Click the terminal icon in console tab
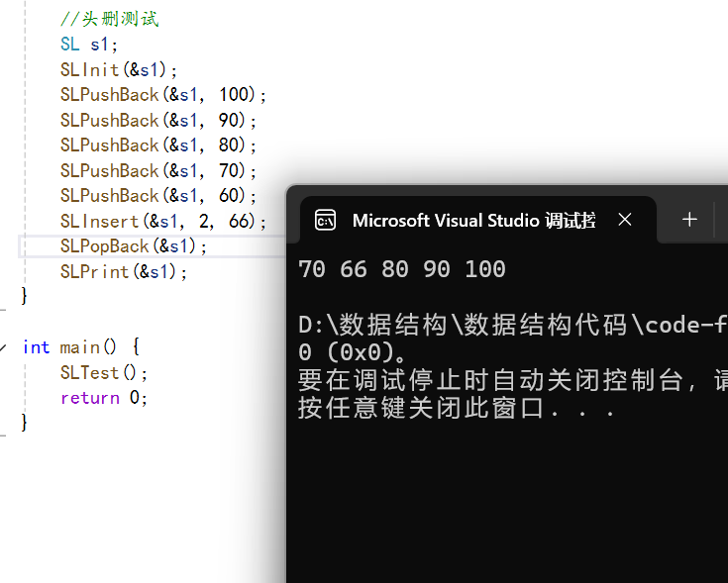 325,220
